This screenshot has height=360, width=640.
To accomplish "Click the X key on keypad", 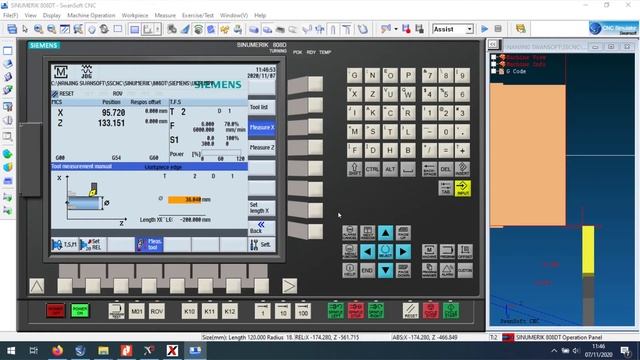I will [x=354, y=94].
